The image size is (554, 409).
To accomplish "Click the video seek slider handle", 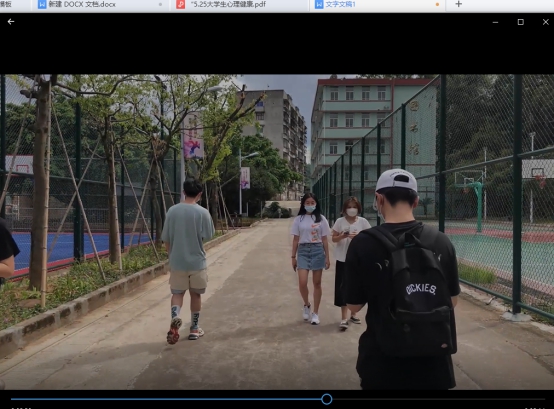I will (x=327, y=399).
